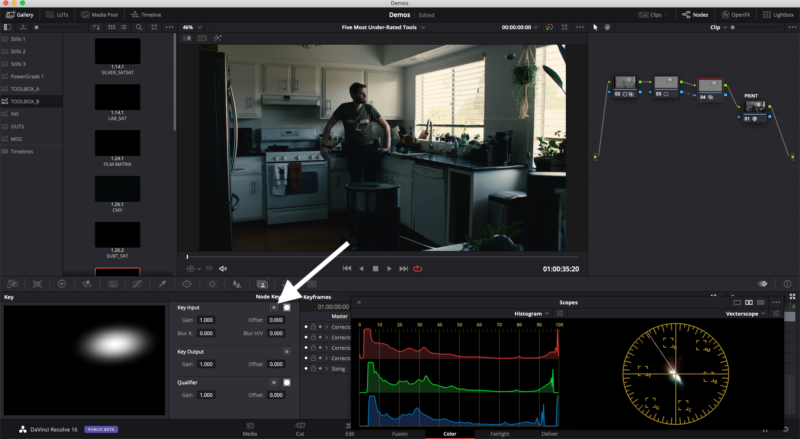
Task: Show the OpenFX panel
Action: point(736,15)
